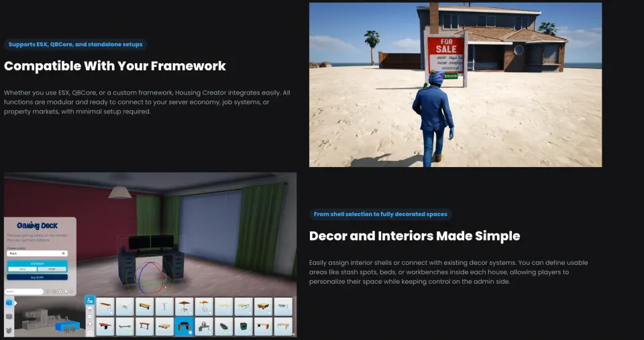Click the Buy $1700 button

[x=37, y=277]
